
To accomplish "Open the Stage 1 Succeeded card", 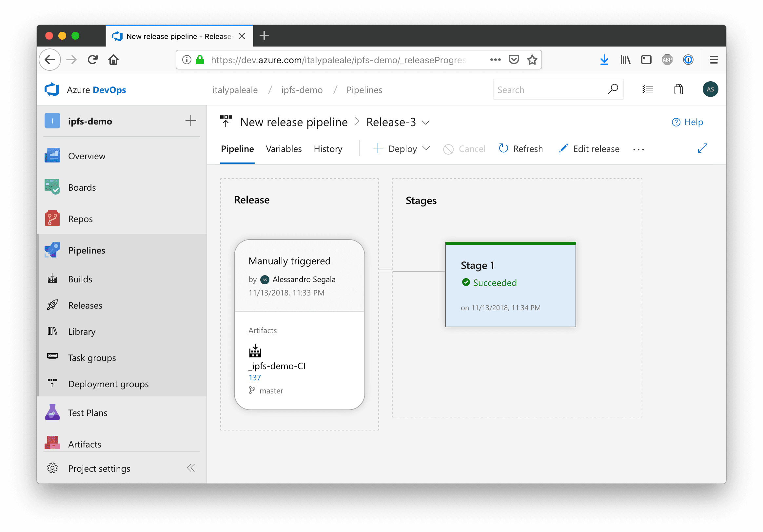I will pyautogui.click(x=510, y=285).
